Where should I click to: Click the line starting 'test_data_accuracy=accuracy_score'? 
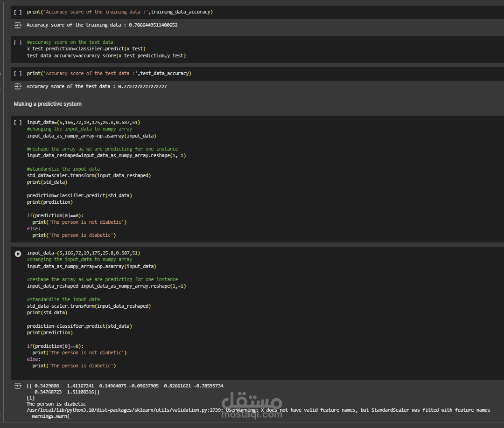pyautogui.click(x=106, y=55)
